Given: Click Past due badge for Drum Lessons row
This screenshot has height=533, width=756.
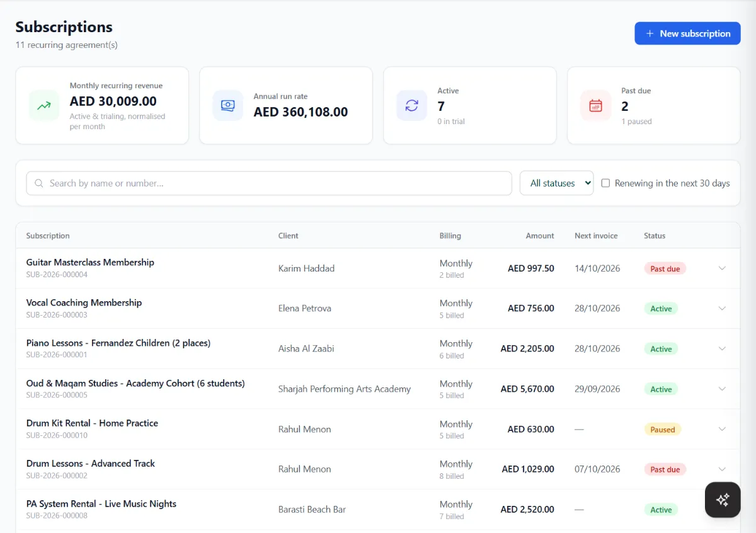Looking at the screenshot, I should [665, 469].
